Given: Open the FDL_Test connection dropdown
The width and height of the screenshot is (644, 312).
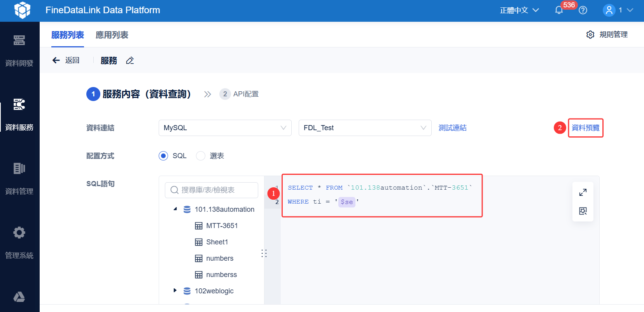Looking at the screenshot, I should (x=365, y=128).
